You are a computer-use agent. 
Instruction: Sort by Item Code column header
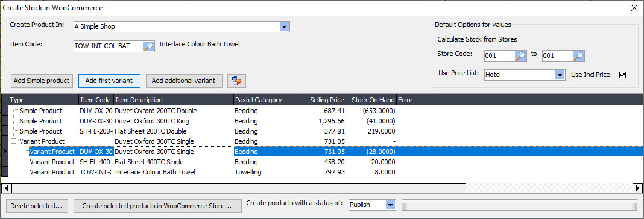click(96, 100)
